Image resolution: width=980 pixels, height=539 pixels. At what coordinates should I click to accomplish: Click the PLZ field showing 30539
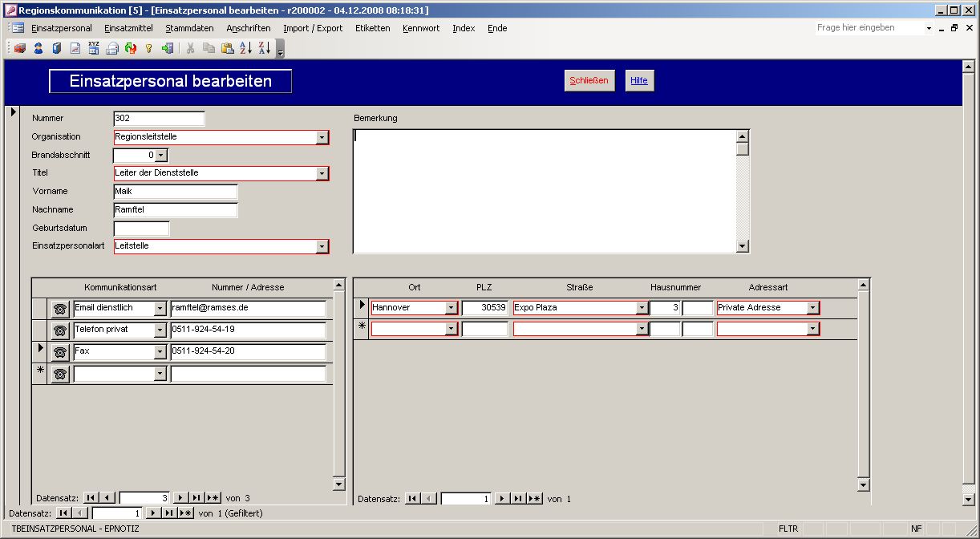[484, 308]
